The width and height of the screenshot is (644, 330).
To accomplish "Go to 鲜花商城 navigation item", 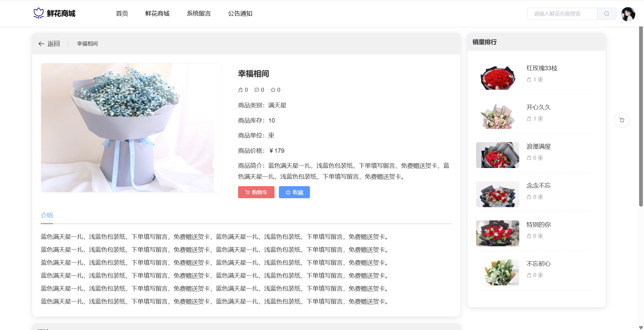I will [x=157, y=14].
